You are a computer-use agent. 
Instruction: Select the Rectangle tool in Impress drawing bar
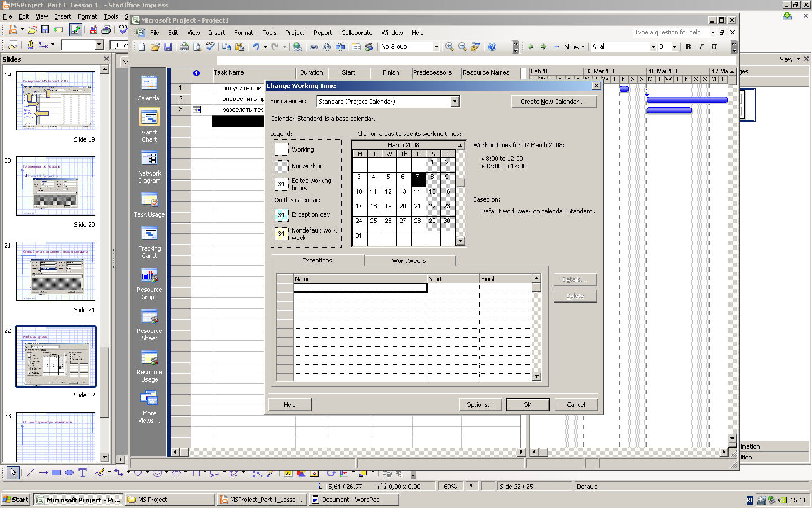[56, 473]
